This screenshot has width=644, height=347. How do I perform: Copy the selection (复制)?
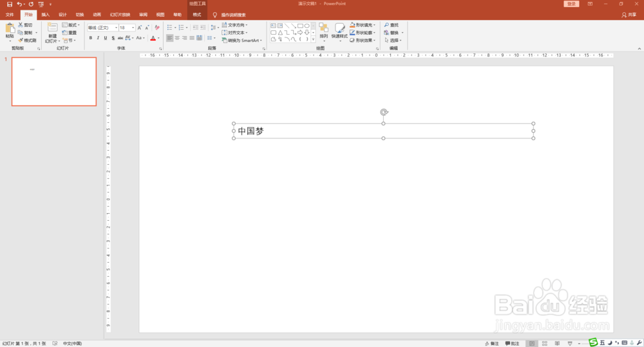click(25, 33)
